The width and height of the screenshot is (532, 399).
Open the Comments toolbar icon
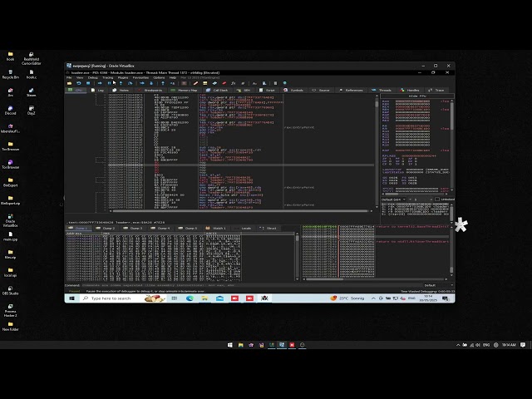(x=205, y=83)
